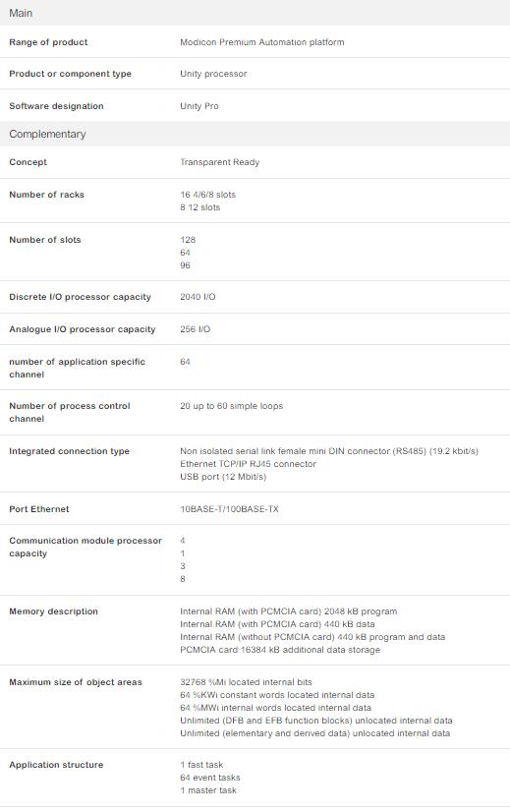Click the 2040 I/O discrete capacity value
Image resolution: width=510 pixels, height=812 pixels.
198,297
